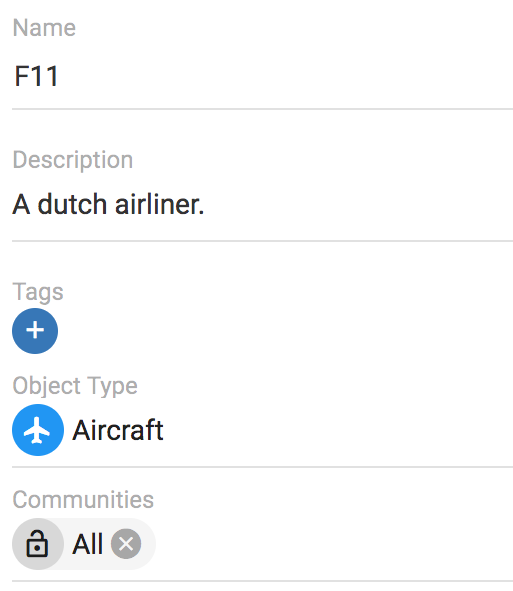
Task: Focus the Description field text
Action: coord(262,205)
